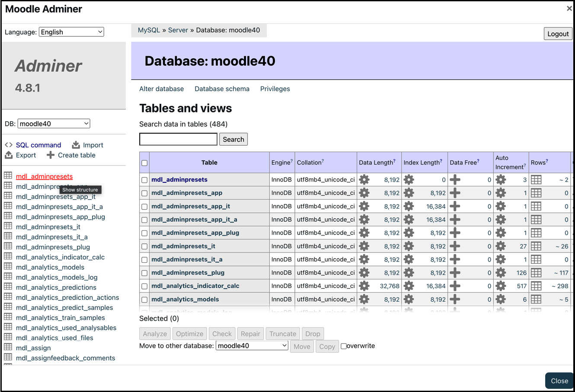Toggle the select-all checkbox in table header
575x392 pixels.
tap(144, 163)
